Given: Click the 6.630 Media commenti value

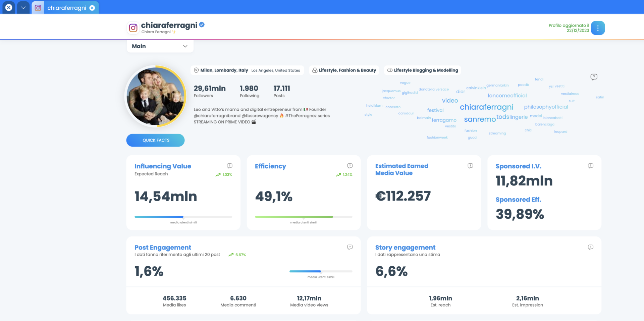Looking at the screenshot, I should 238,298.
